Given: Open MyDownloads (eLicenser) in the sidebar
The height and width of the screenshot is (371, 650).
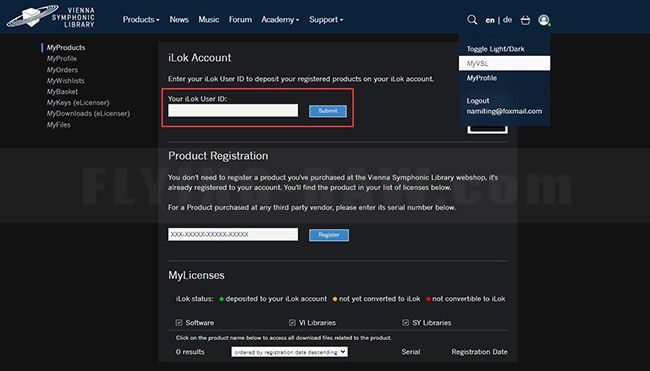Looking at the screenshot, I should pos(88,114).
